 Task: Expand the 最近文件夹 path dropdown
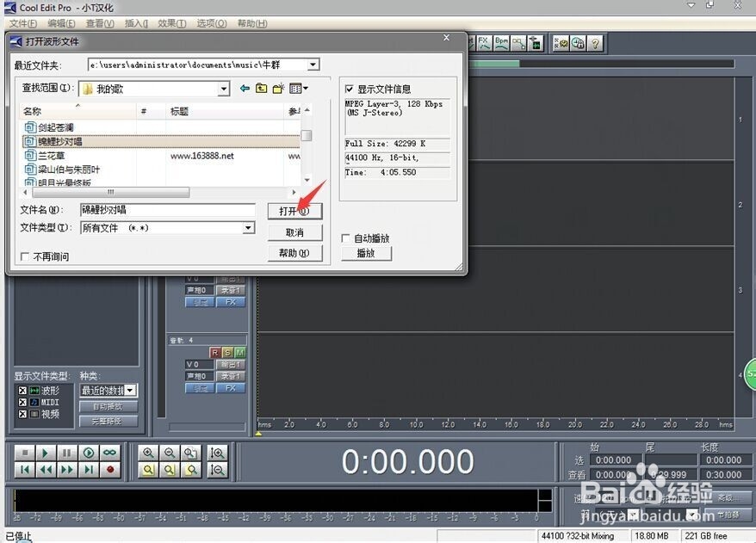313,65
